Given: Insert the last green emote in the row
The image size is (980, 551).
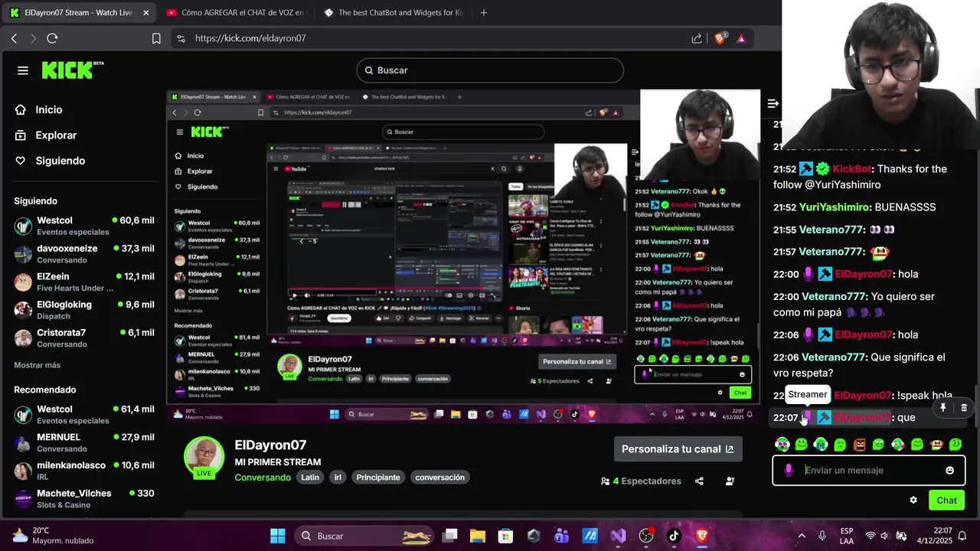Looking at the screenshot, I should 955,444.
